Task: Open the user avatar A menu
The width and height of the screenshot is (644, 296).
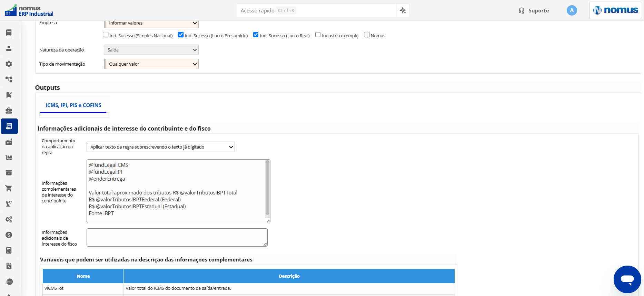Action: (x=572, y=10)
